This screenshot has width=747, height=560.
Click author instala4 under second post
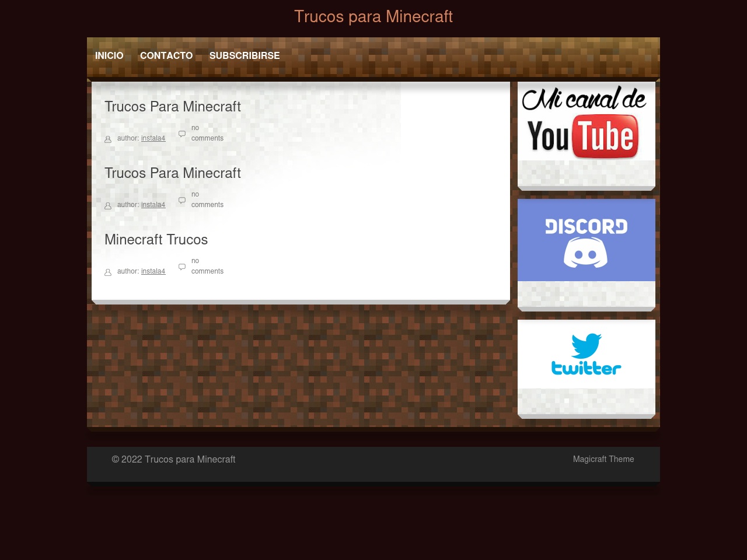pyautogui.click(x=153, y=205)
